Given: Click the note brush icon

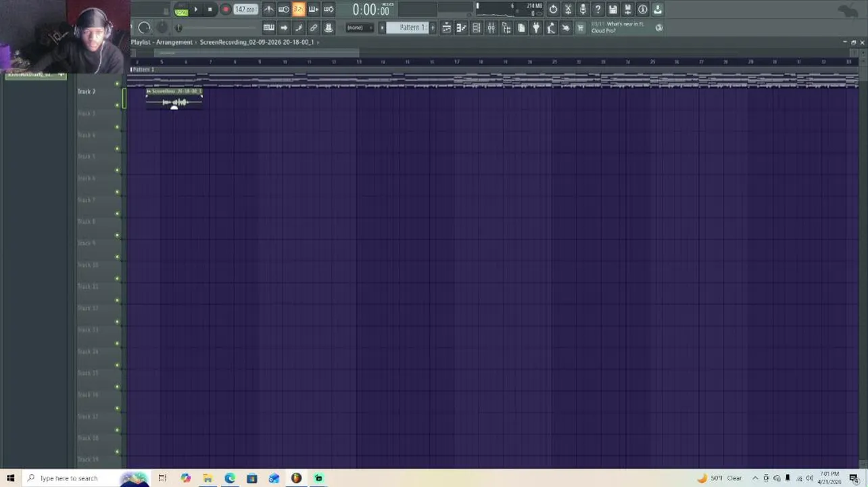Looking at the screenshot, I should pos(299,28).
